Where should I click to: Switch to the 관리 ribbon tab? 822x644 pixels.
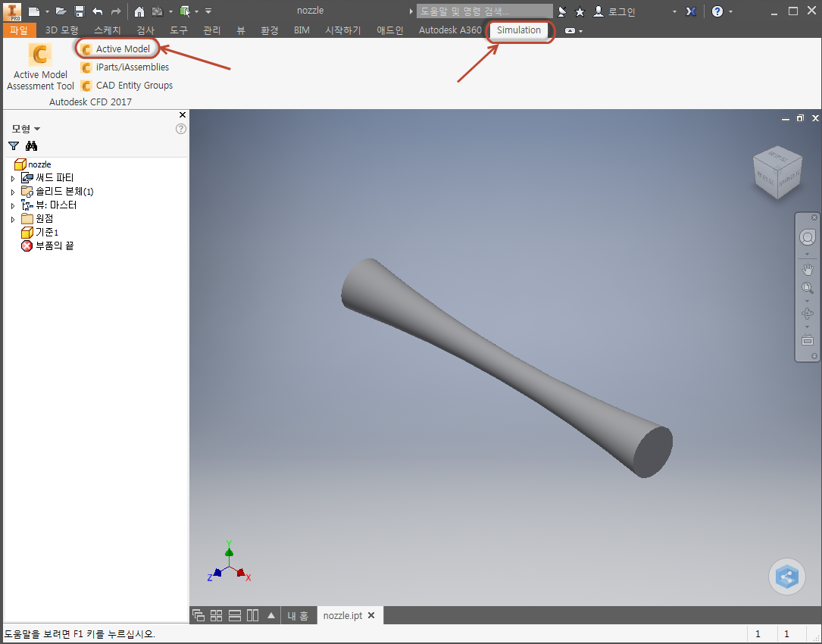212,30
